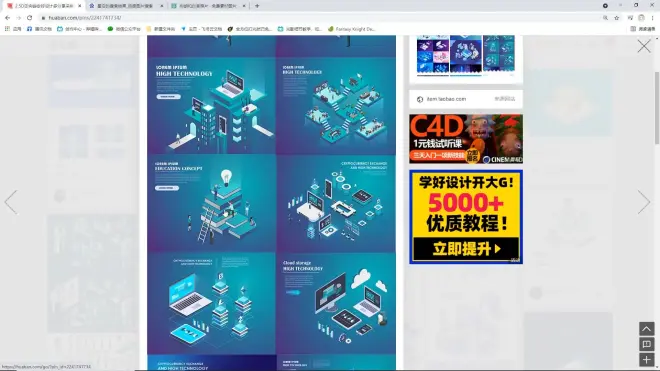Open the item.taobao.com source link
This screenshot has width=660, height=371.
[x=446, y=99]
